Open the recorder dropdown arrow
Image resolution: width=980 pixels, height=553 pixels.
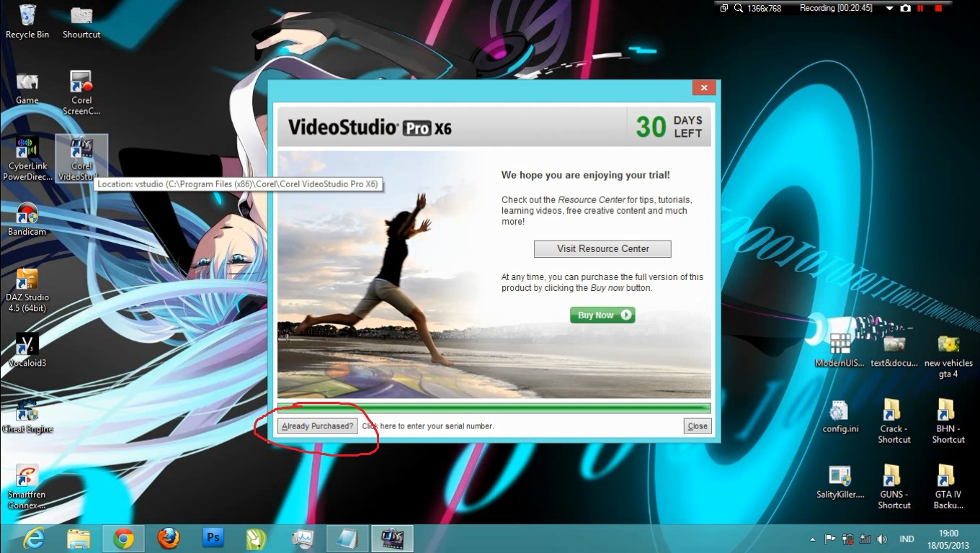[x=889, y=8]
